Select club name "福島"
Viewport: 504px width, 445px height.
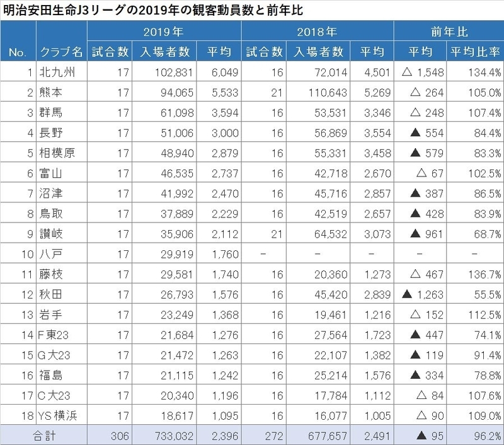pos(51,375)
